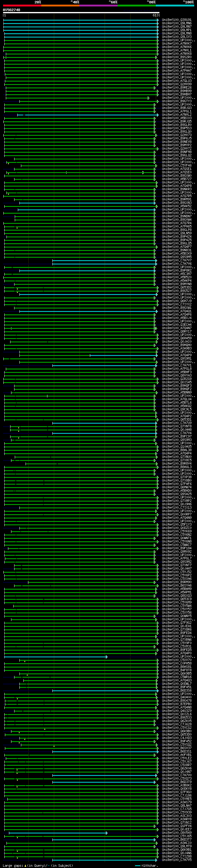Click the query end position 613
Viewport: 197px width, 868px height.
pyautogui.click(x=155, y=15)
